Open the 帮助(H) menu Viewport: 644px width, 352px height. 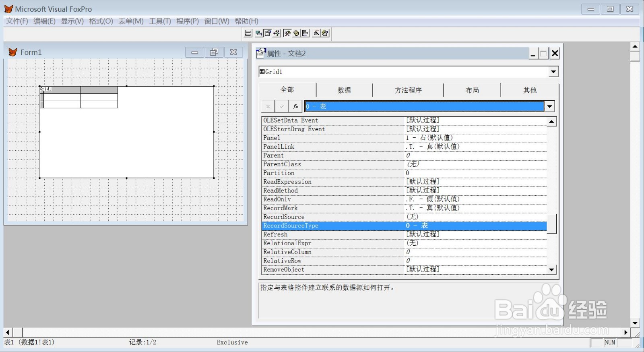247,21
